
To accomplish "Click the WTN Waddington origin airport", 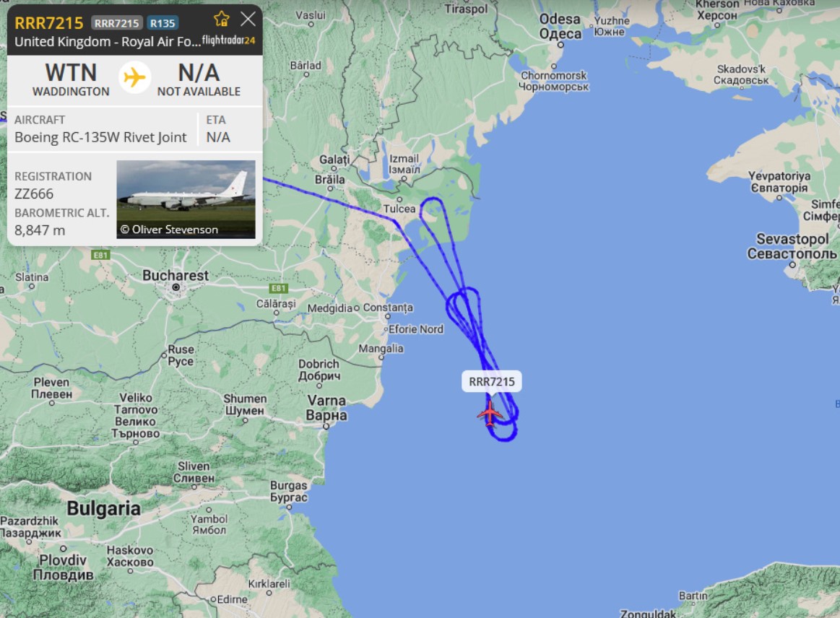I will click(71, 79).
